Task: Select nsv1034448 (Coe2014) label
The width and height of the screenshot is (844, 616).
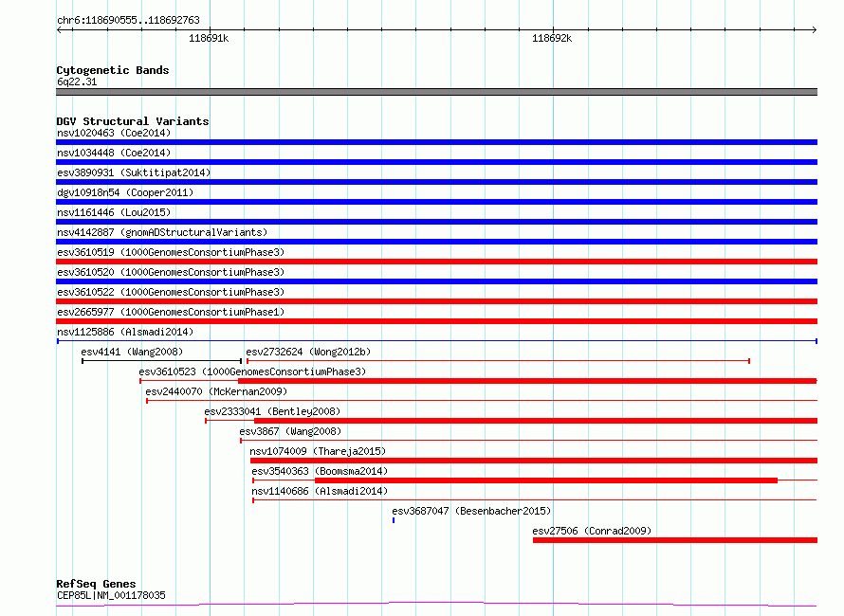Action: pyautogui.click(x=114, y=153)
